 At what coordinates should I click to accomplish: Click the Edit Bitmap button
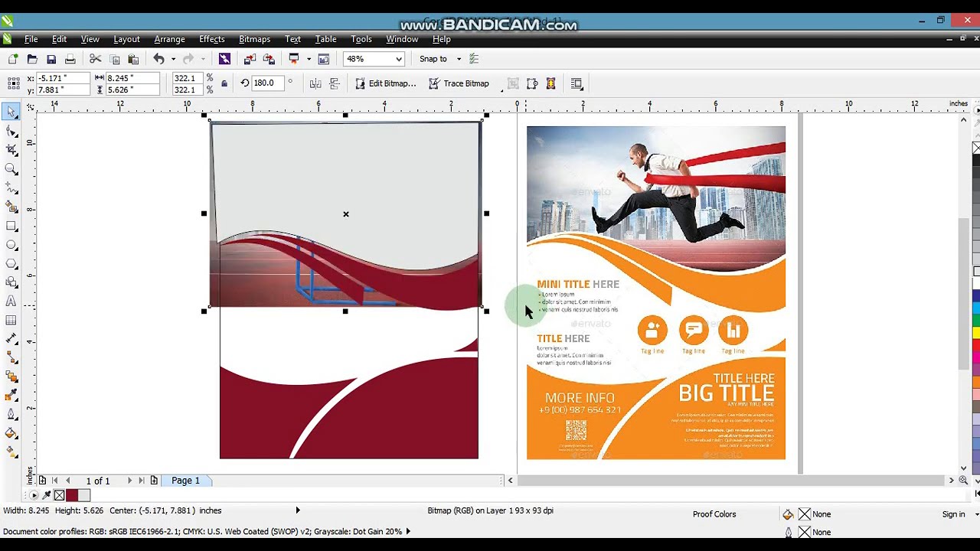pyautogui.click(x=385, y=83)
